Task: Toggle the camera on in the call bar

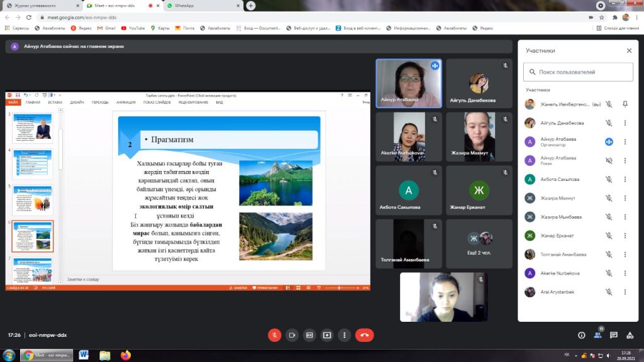Action: pyautogui.click(x=292, y=335)
